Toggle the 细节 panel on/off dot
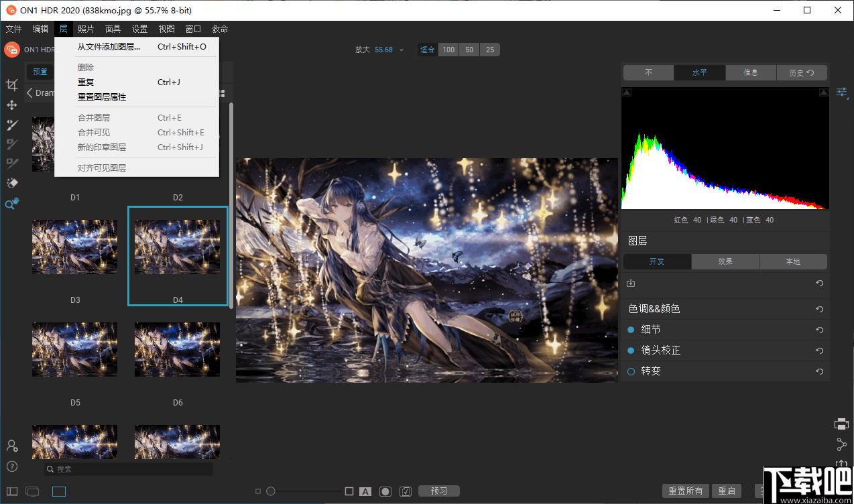 (631, 330)
